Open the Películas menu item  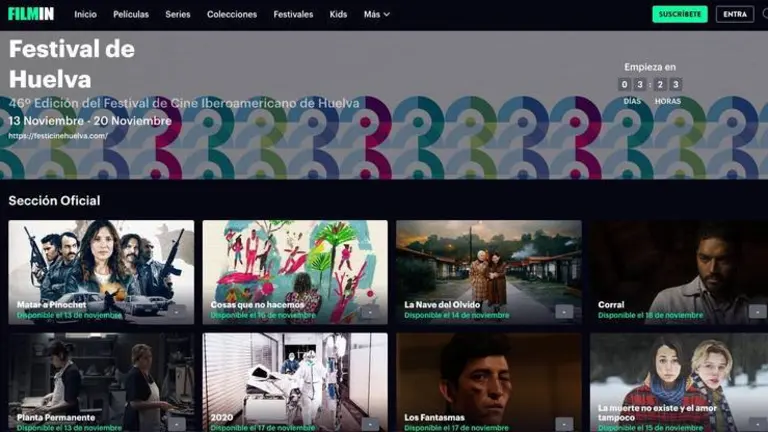pos(131,14)
